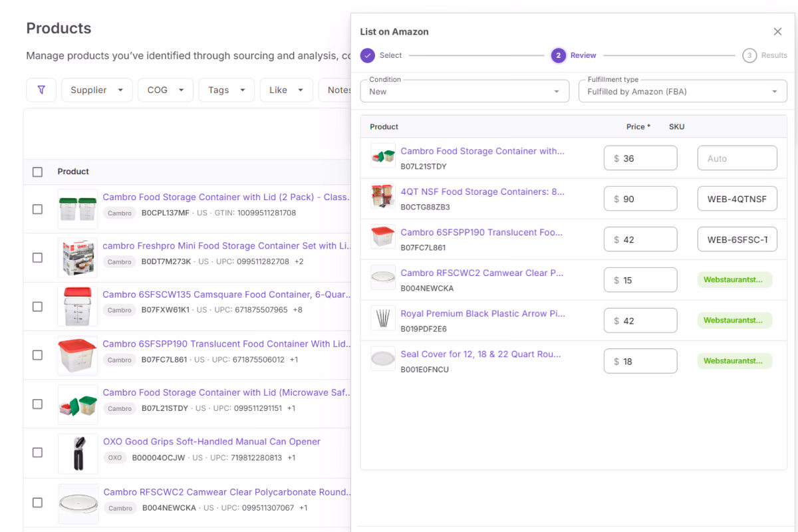Click the 2 Pack container product thumbnail
The height and width of the screenshot is (532, 798).
tap(78, 209)
